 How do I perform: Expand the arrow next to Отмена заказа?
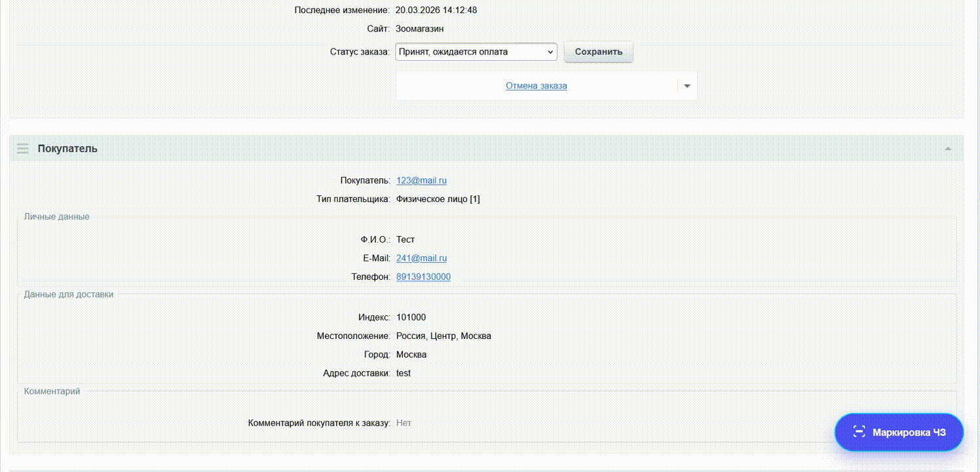[687, 86]
